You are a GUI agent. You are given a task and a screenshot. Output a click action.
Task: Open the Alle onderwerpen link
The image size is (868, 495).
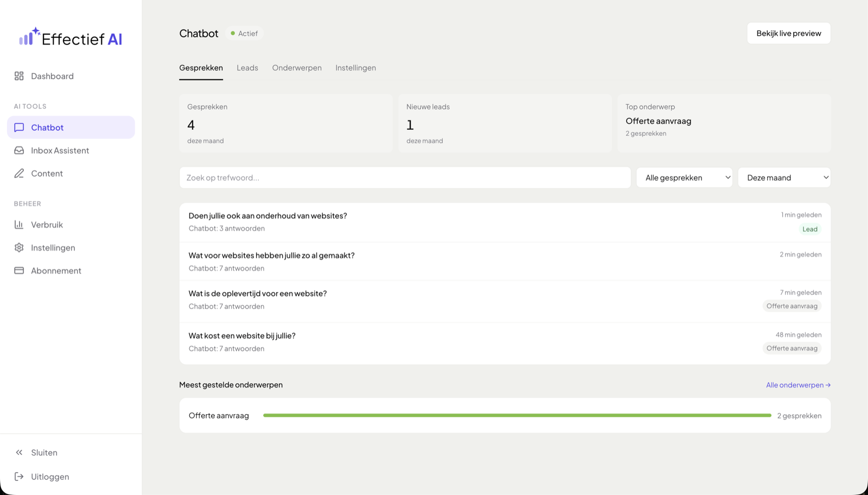pos(798,385)
